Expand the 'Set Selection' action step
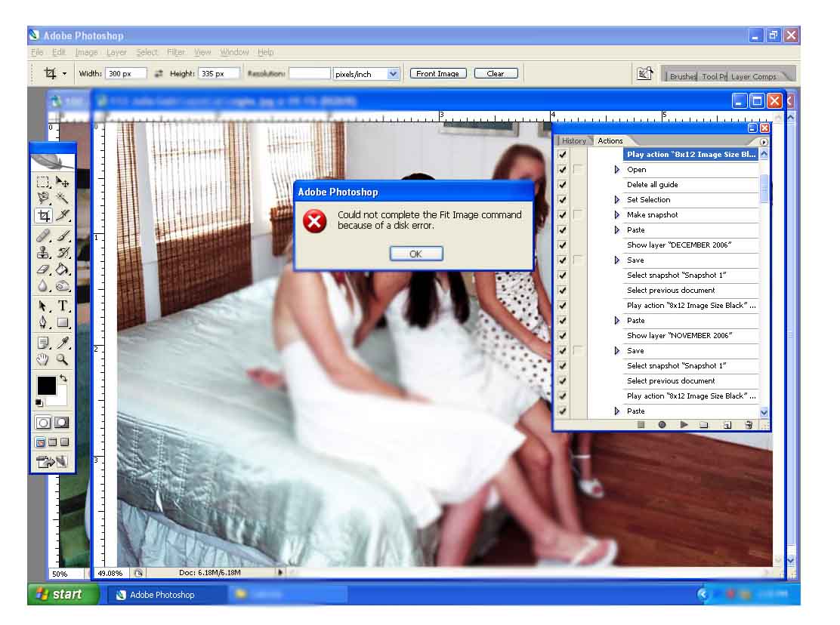 (x=617, y=199)
